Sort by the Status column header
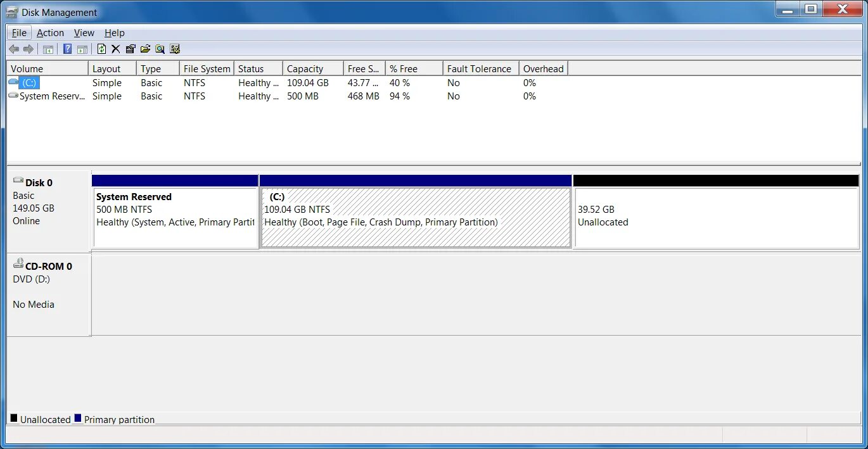The height and width of the screenshot is (449, 868). [258, 68]
